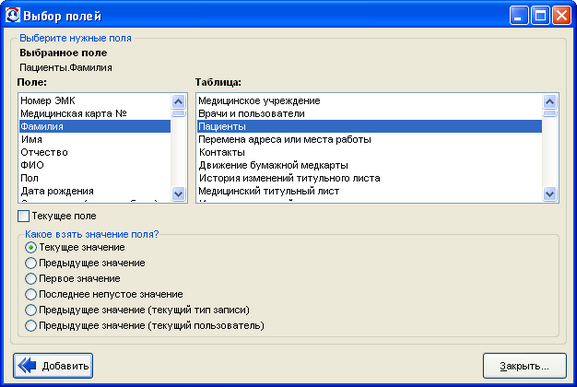Select the Имя field
Viewport: 577px width, 387px height.
(95, 139)
